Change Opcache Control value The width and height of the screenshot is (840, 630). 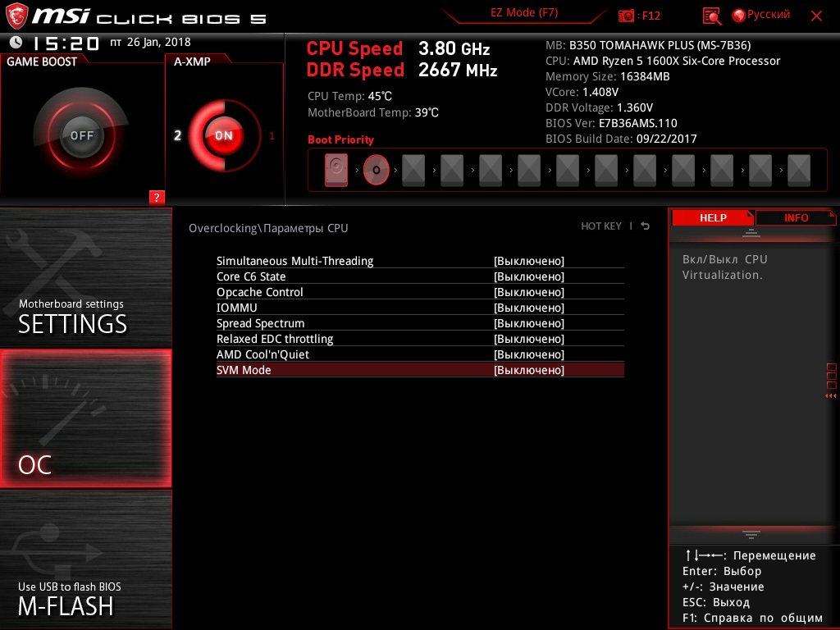point(529,292)
